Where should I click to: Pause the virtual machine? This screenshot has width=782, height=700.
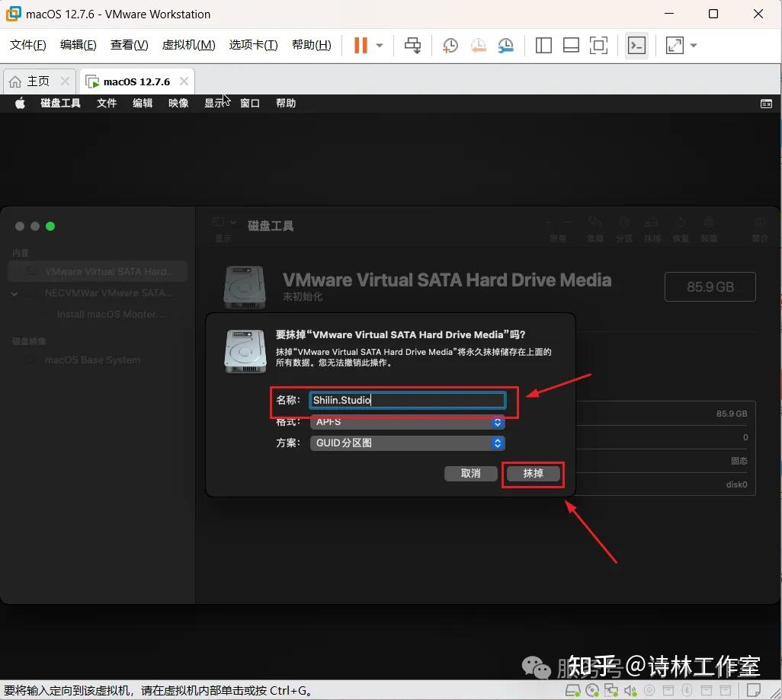point(361,46)
